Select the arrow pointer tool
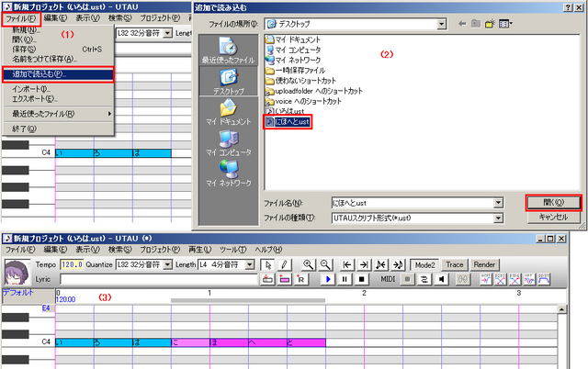This screenshot has width=588, height=369. point(267,265)
